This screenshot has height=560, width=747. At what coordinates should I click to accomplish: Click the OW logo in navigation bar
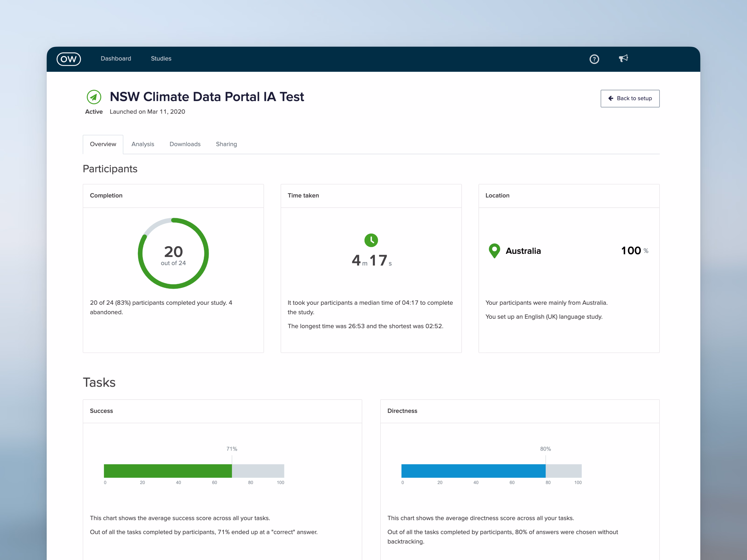tap(69, 59)
